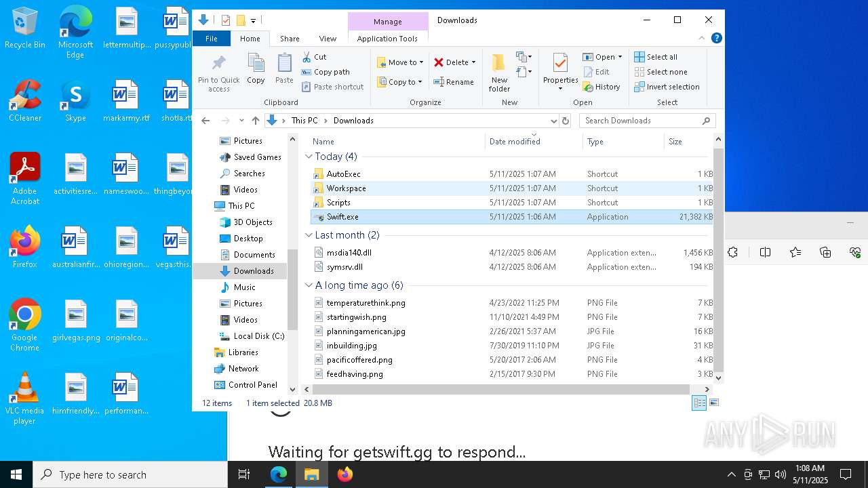Click Invert selection in the ribbon
This screenshot has height=488, width=868.
point(667,87)
